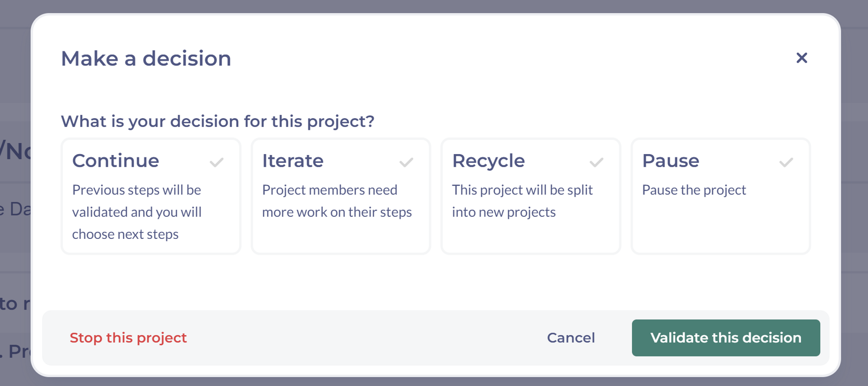Screen dimensions: 868x386
Task: Abort the decision using Cancel
Action: tap(571, 338)
